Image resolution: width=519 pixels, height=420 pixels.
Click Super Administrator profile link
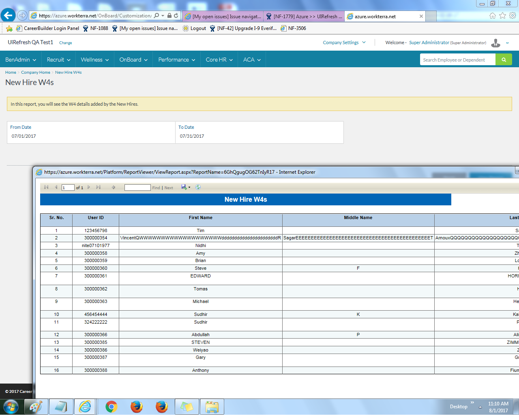(x=429, y=43)
